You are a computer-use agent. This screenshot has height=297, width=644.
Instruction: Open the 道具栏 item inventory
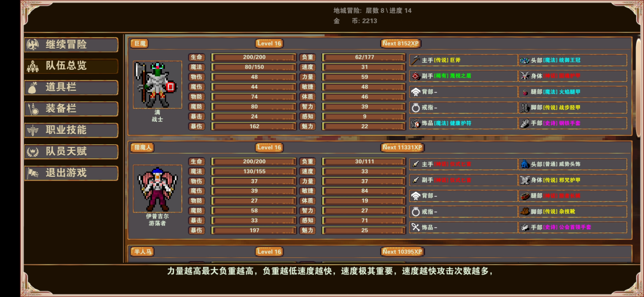(71, 87)
